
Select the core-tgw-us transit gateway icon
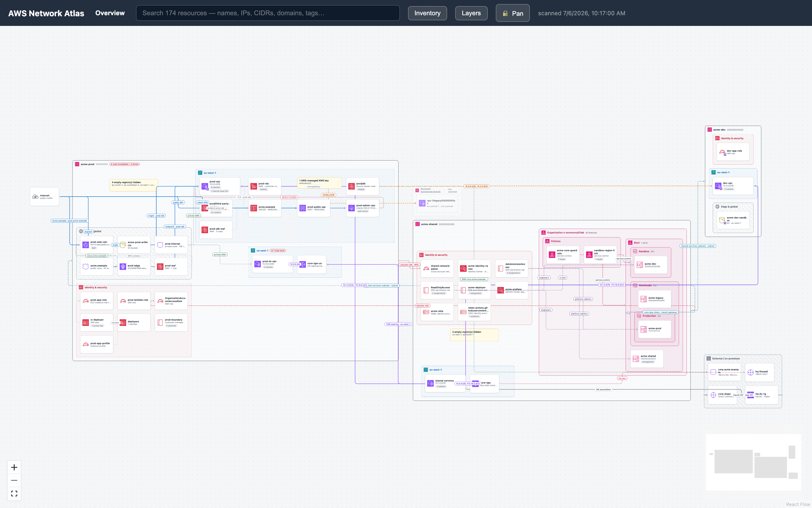coord(302,264)
